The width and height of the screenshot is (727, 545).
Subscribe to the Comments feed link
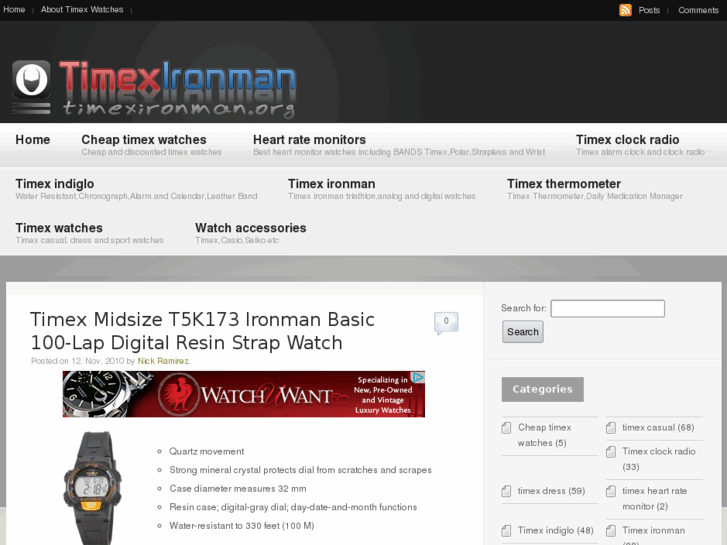pos(698,10)
